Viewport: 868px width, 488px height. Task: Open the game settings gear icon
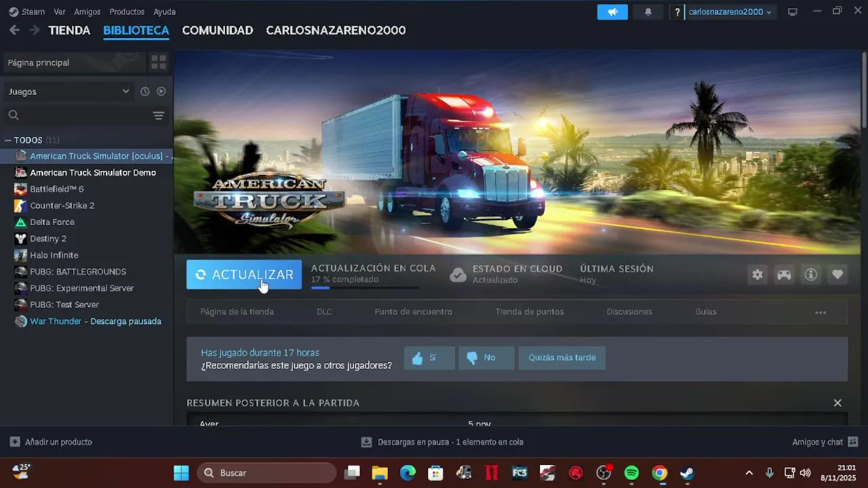[x=757, y=274]
